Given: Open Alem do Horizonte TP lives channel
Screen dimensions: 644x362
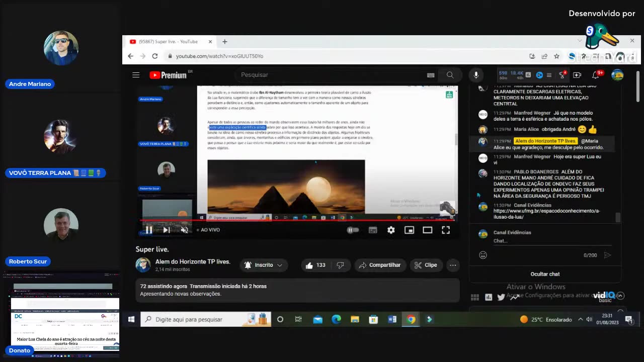Looking at the screenshot, I should (x=193, y=261).
